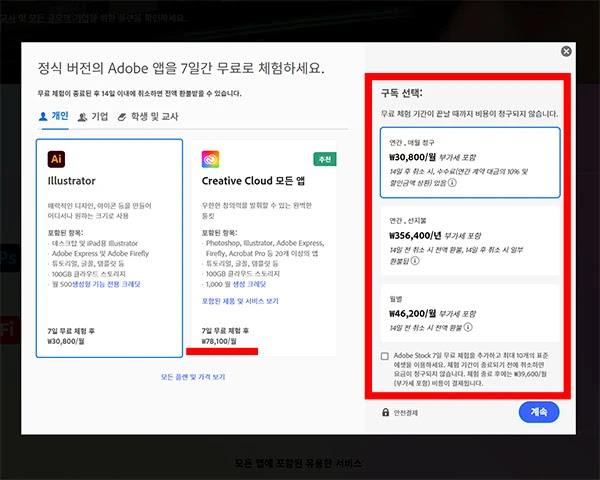
Task: Close the subscription dialog with the X icon
Action: pyautogui.click(x=566, y=51)
